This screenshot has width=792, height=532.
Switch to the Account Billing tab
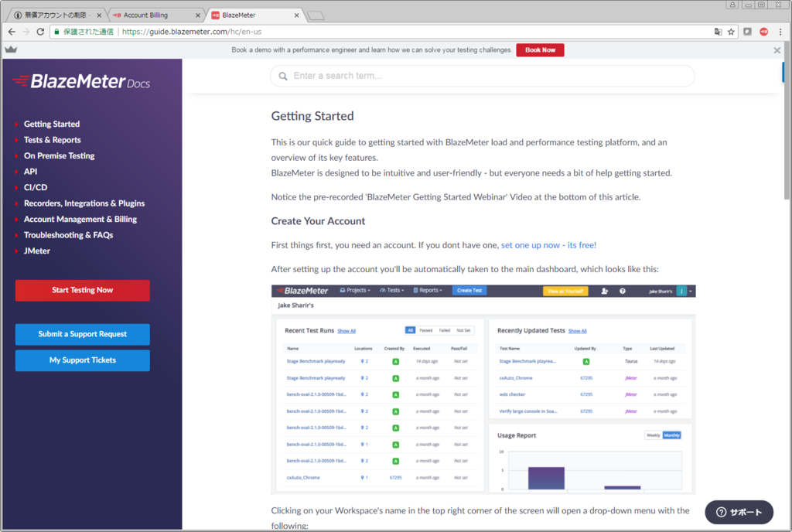pyautogui.click(x=155, y=15)
